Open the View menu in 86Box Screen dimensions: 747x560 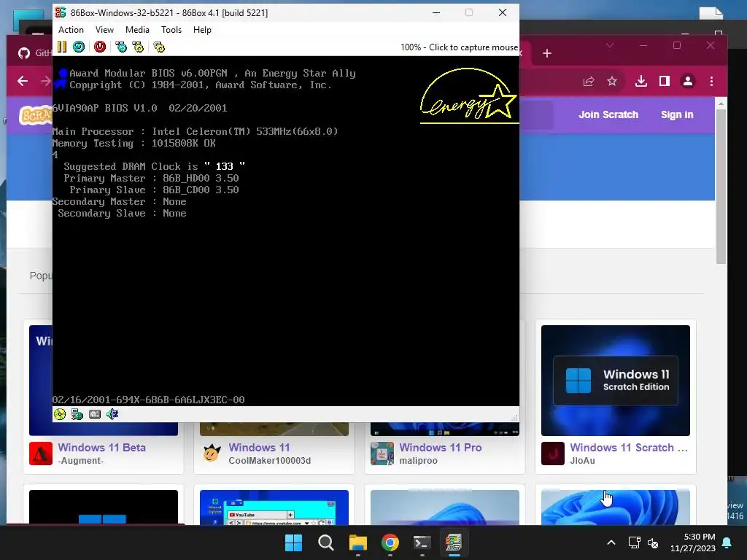[104, 29]
